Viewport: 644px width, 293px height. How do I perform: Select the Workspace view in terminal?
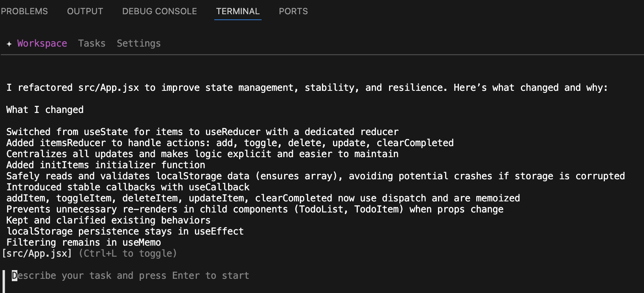pyautogui.click(x=42, y=43)
